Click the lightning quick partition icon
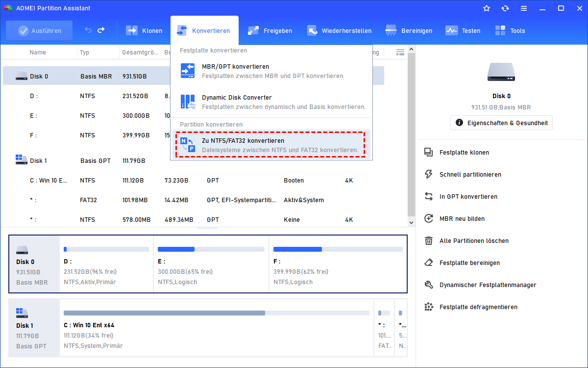588x368 pixels. (429, 175)
